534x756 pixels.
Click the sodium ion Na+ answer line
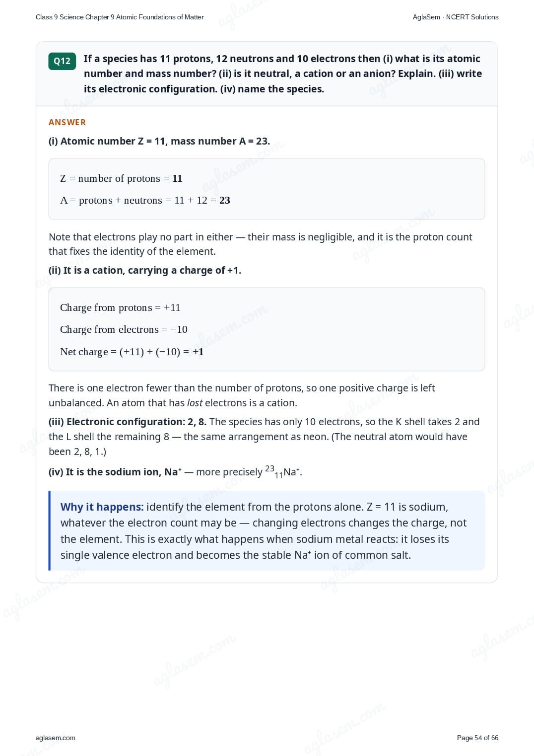(x=175, y=472)
